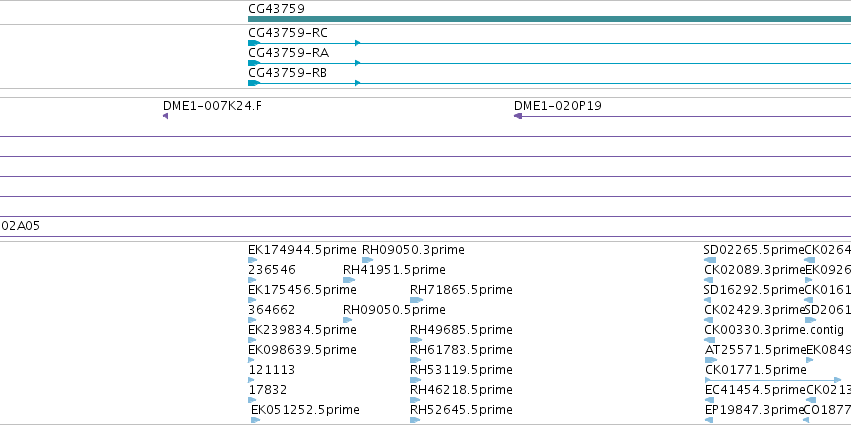851x425 pixels.
Task: Click the RH41951.5prime arrow feature
Action: tap(348, 280)
